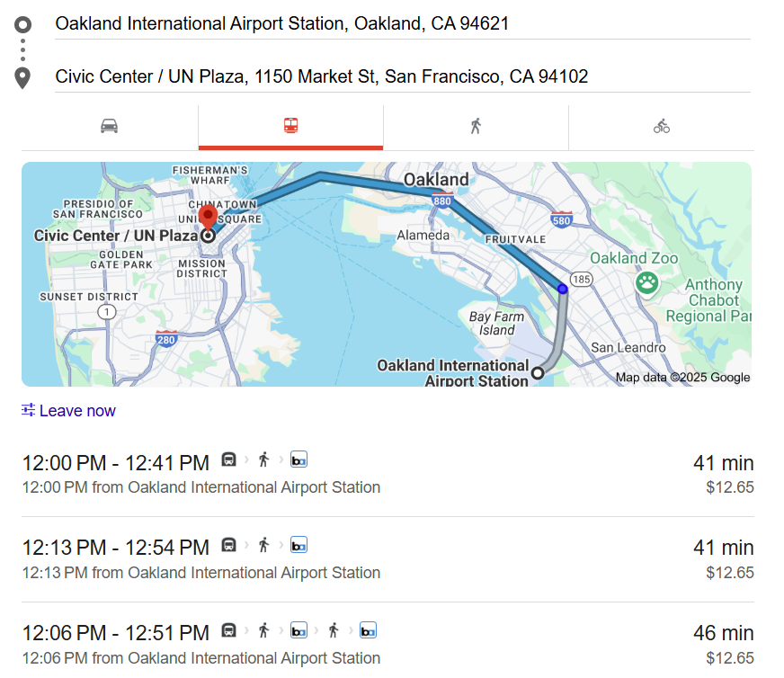Switch to walking travel mode

[x=476, y=126]
